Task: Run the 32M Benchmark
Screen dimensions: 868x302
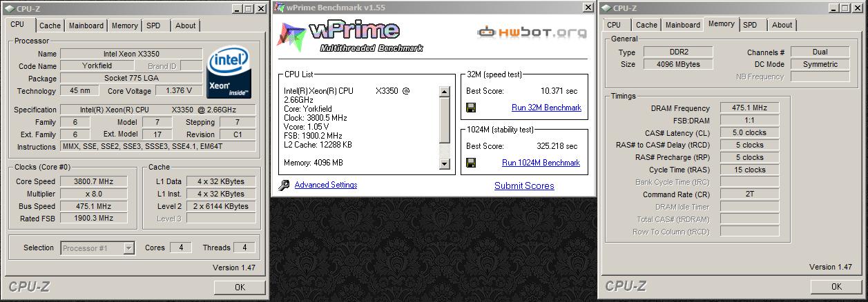Action: (x=546, y=108)
